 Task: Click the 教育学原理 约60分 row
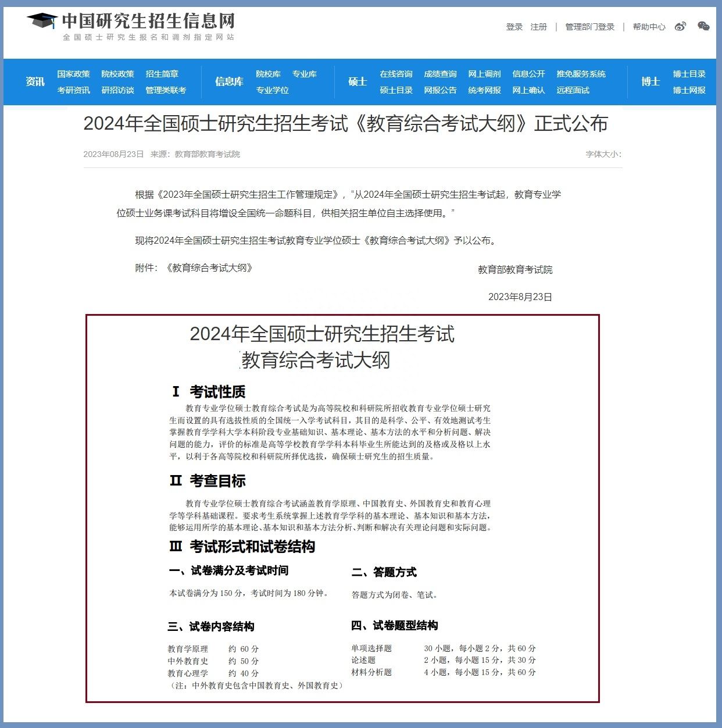213,649
